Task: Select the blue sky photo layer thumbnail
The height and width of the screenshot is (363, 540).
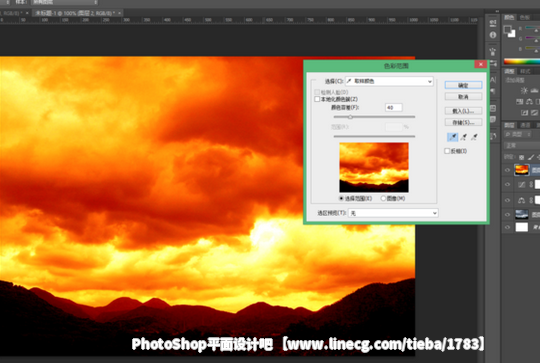Action: 521,214
